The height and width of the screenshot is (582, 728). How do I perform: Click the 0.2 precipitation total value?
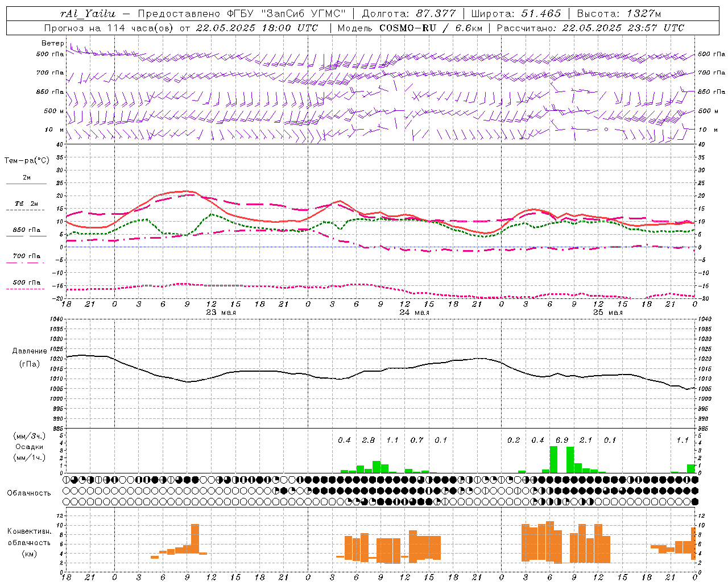514,440
